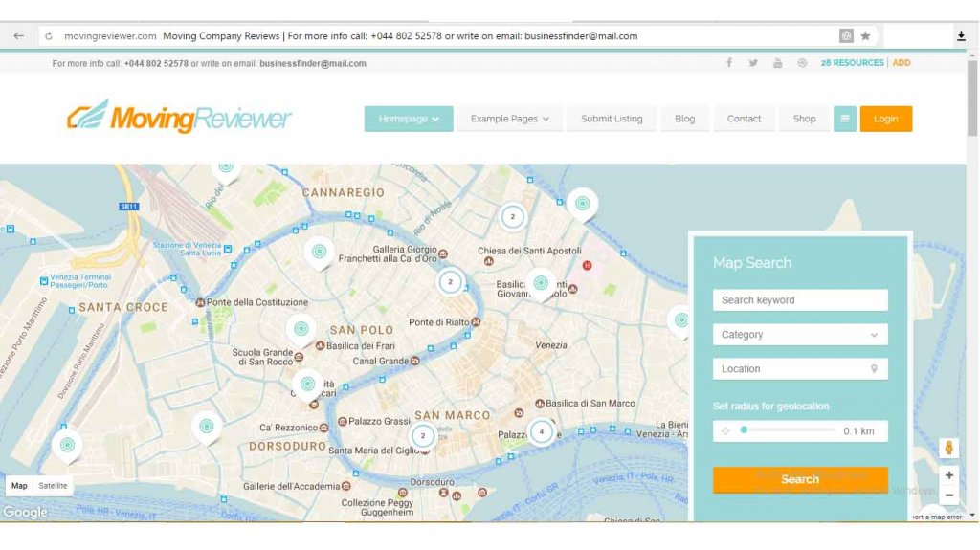
Task: Open the Contact menu item
Action: click(744, 119)
